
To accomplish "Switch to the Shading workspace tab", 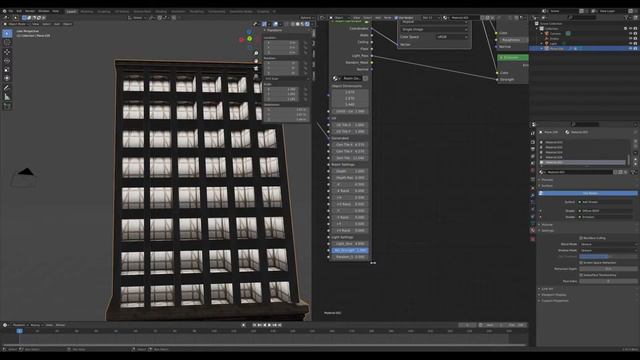I will click(x=161, y=11).
